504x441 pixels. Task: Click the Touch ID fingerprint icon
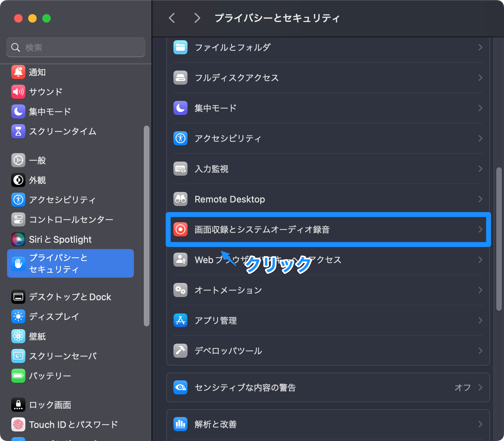click(18, 425)
